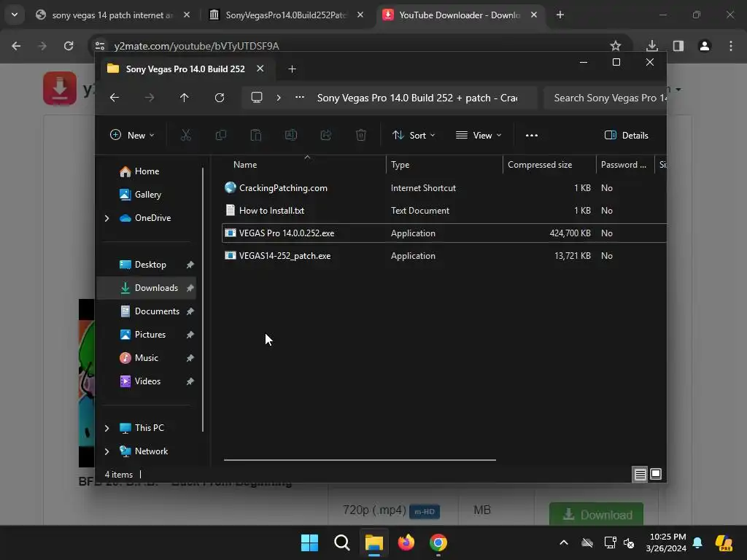Image resolution: width=747 pixels, height=560 pixels.
Task: Click the Rename icon in Explorer toolbar
Action: [x=291, y=135]
